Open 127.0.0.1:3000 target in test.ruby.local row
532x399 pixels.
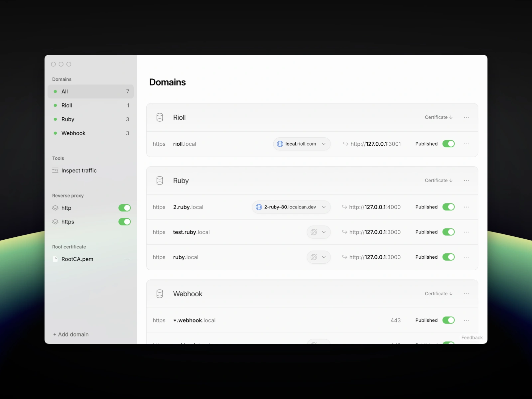coord(375,232)
